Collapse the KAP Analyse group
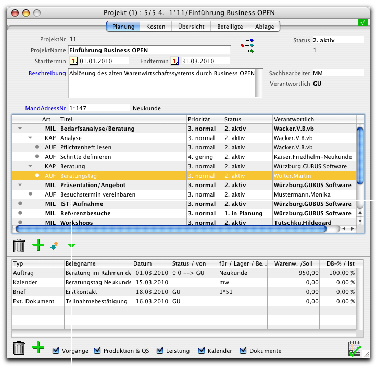Viewport: 386px width, 373px height. click(30, 137)
